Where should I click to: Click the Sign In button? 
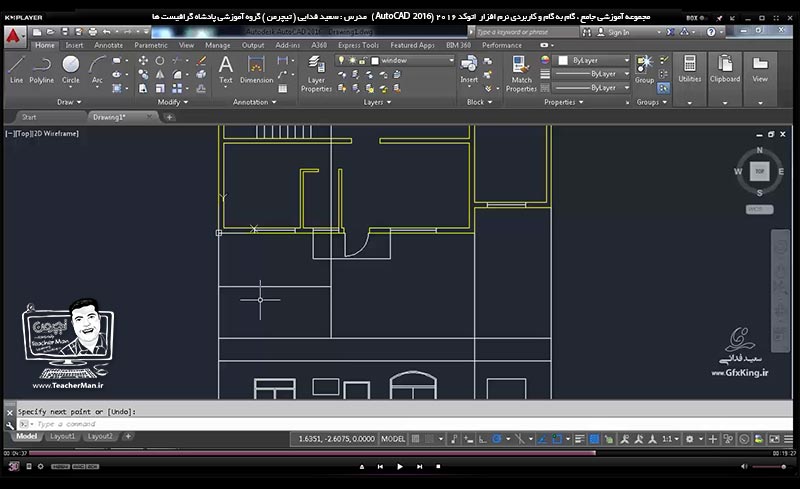613,32
